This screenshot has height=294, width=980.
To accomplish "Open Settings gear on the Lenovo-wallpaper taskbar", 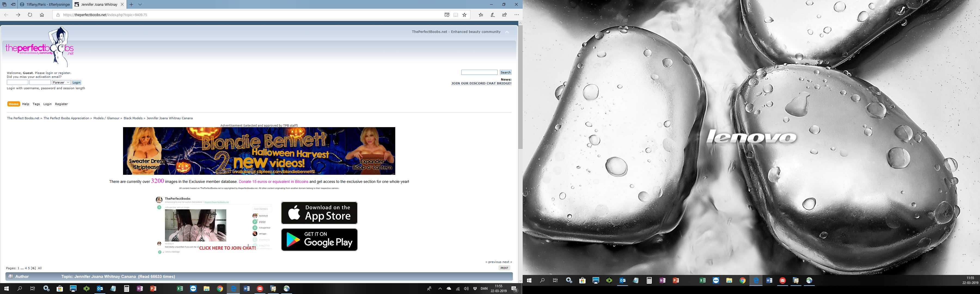I will click(x=569, y=280).
